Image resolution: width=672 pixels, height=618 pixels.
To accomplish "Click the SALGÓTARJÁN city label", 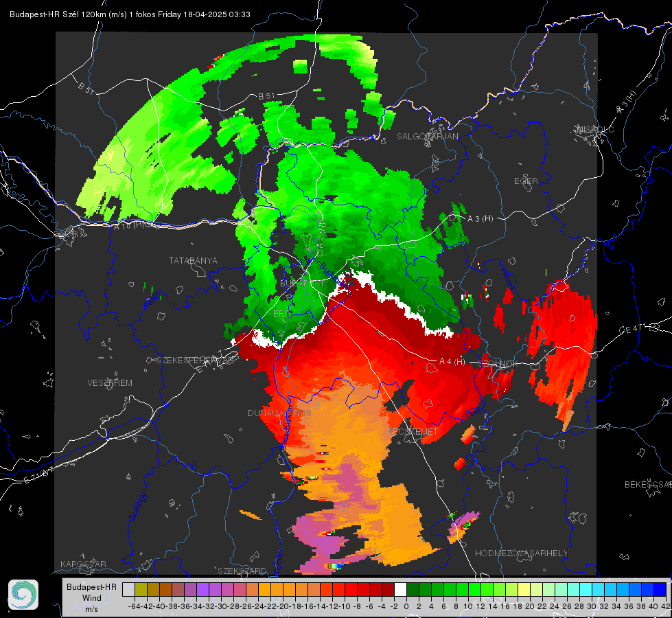I will click(x=427, y=137).
